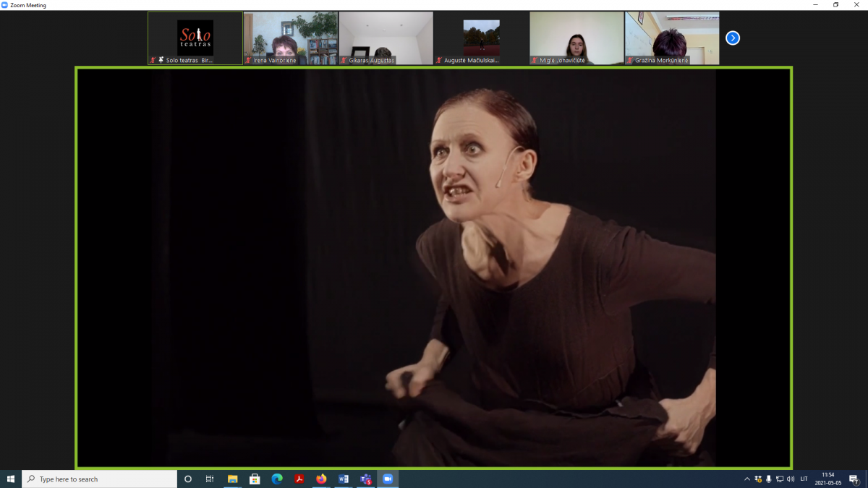Select Gikaras Augustas's video thumbnail
The height and width of the screenshot is (488, 868).
point(386,38)
